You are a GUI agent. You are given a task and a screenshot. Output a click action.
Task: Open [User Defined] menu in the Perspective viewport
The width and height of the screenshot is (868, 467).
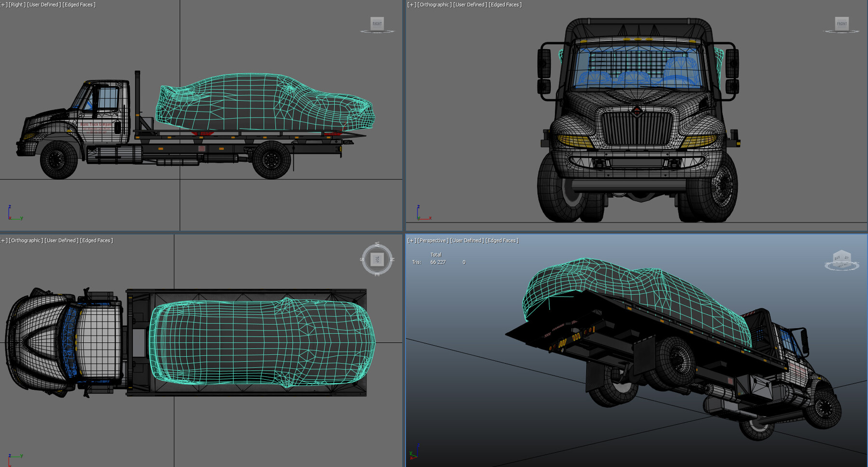[467, 240]
